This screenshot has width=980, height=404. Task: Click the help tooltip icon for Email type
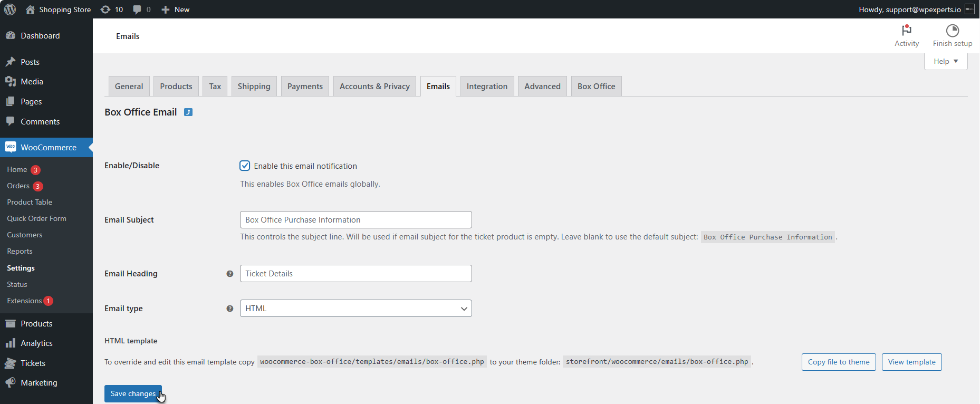[x=230, y=309]
